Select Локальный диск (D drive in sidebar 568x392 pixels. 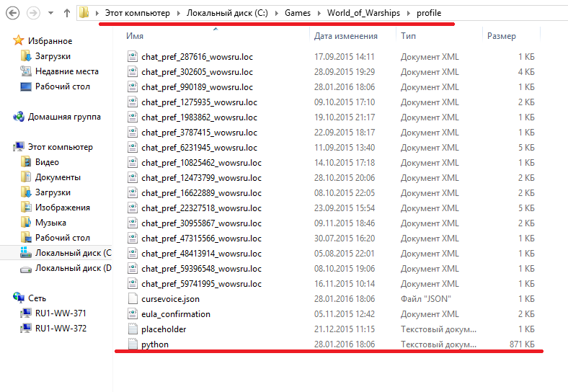pyautogui.click(x=74, y=268)
